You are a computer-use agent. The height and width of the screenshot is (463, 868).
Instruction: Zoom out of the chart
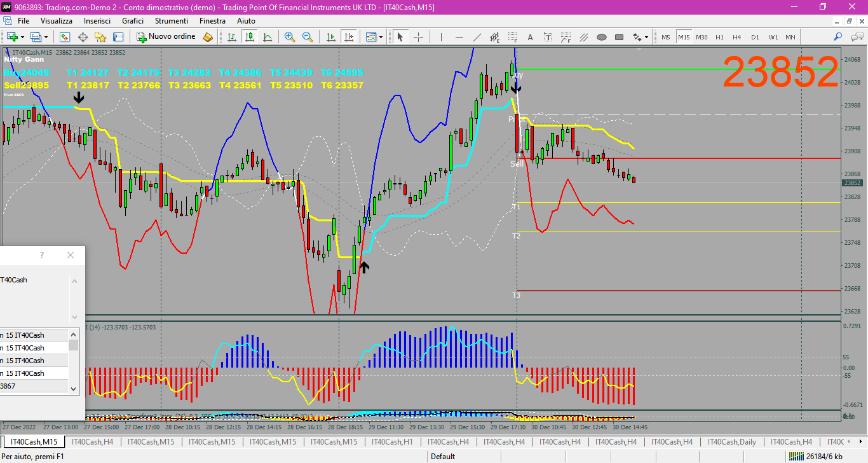[x=308, y=37]
